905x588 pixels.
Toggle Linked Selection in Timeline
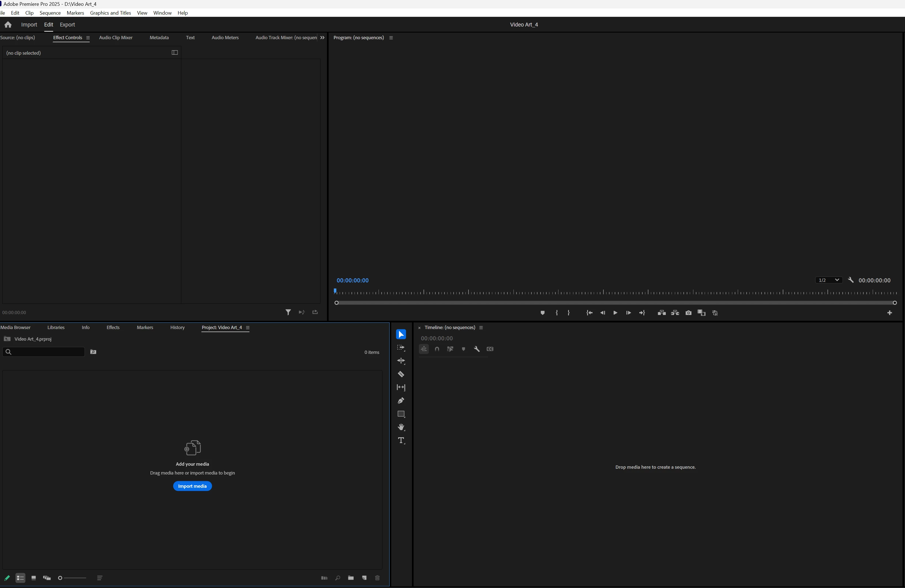coord(450,349)
